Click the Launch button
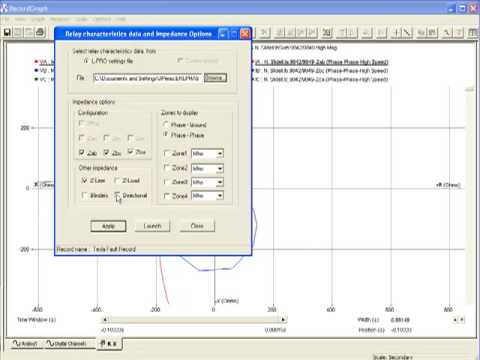Viewport: 480px width, 360px height. tap(152, 226)
